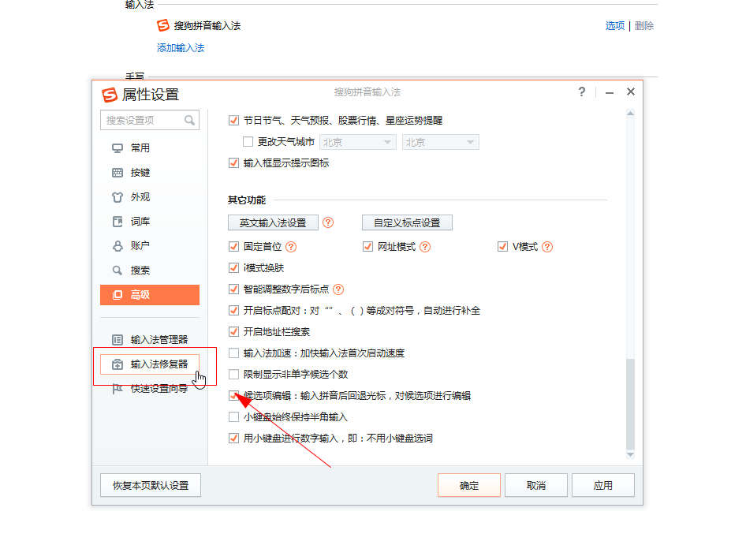Enable 更改天气城市 checkbox
Screen dimensions: 746x560
248,142
